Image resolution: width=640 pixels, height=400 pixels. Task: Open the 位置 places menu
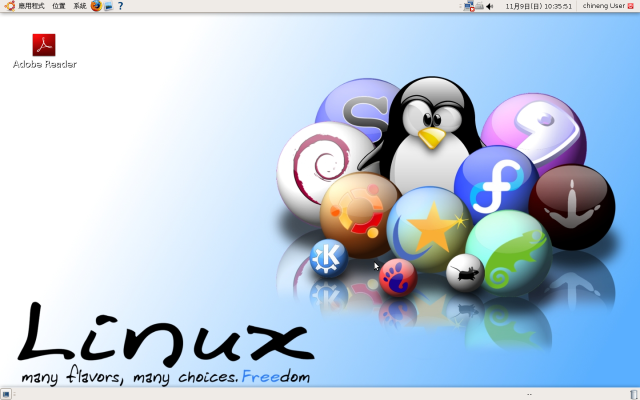tap(59, 6)
